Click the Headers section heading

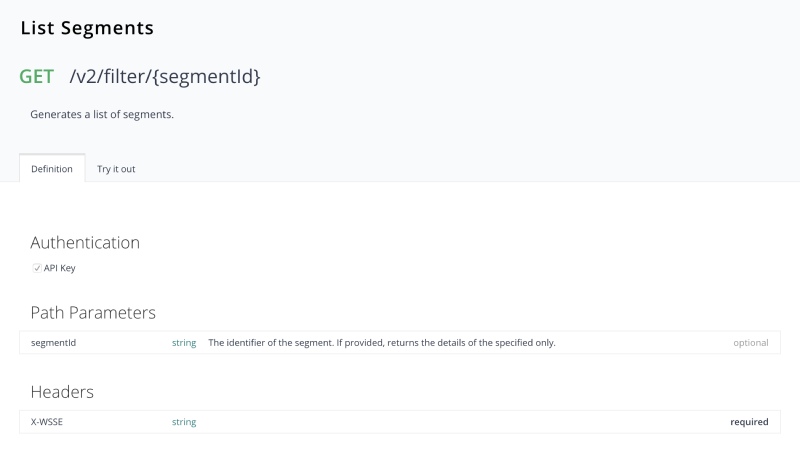[62, 392]
